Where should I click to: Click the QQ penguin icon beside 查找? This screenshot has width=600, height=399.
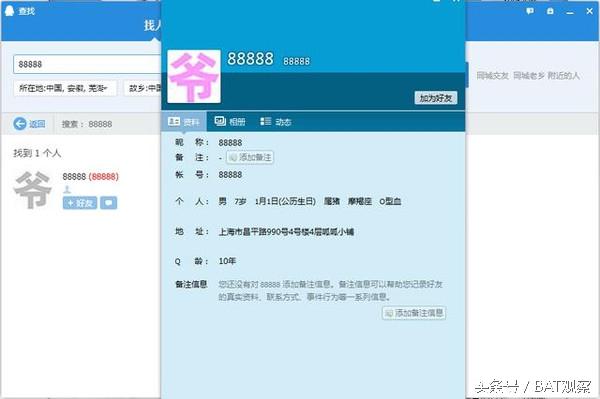pyautogui.click(x=9, y=11)
